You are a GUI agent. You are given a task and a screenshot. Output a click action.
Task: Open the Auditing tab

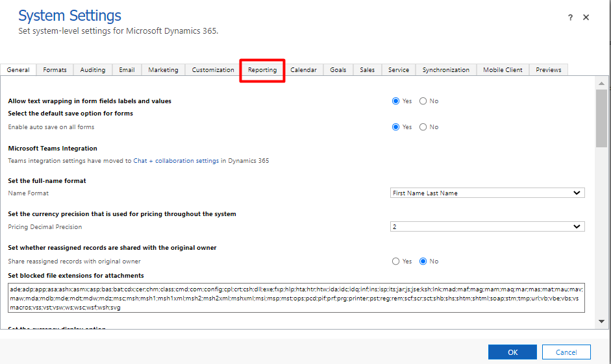(93, 69)
